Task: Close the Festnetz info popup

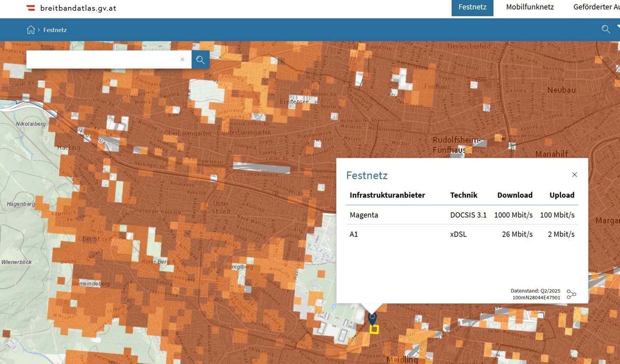Action: (574, 175)
